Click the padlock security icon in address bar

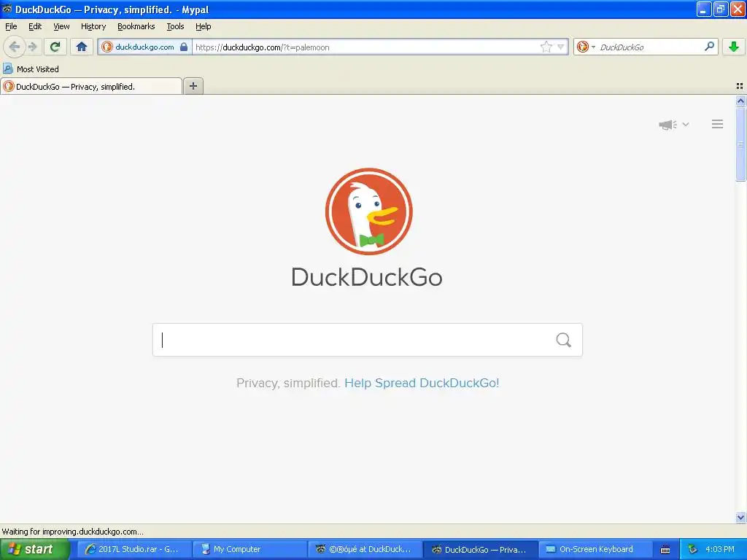pos(184,47)
